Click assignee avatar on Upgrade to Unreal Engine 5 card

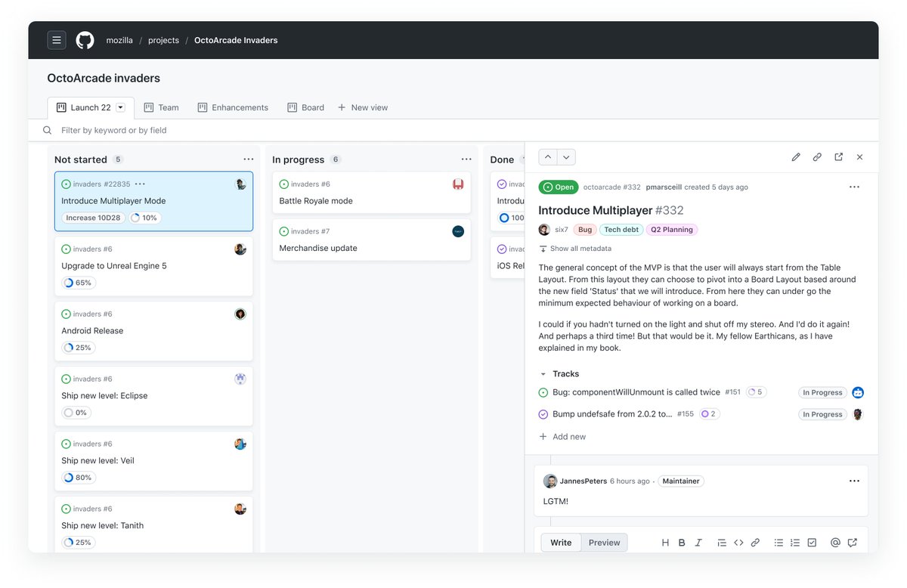pos(240,249)
